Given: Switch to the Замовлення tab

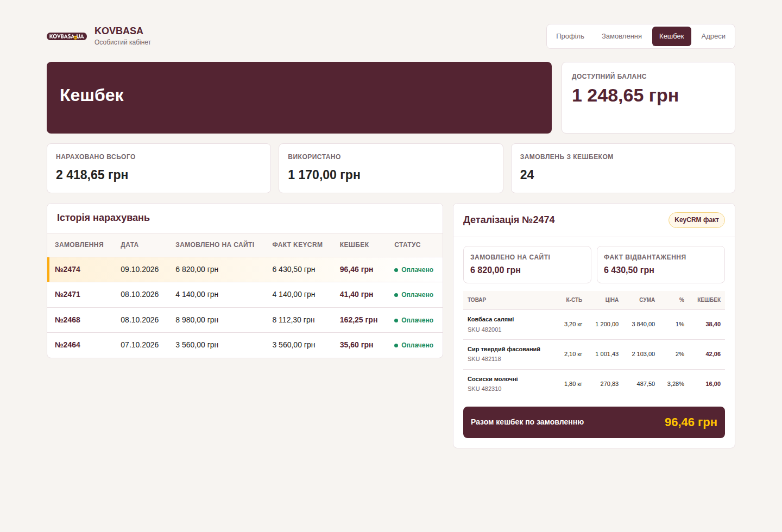Looking at the screenshot, I should [x=622, y=36].
